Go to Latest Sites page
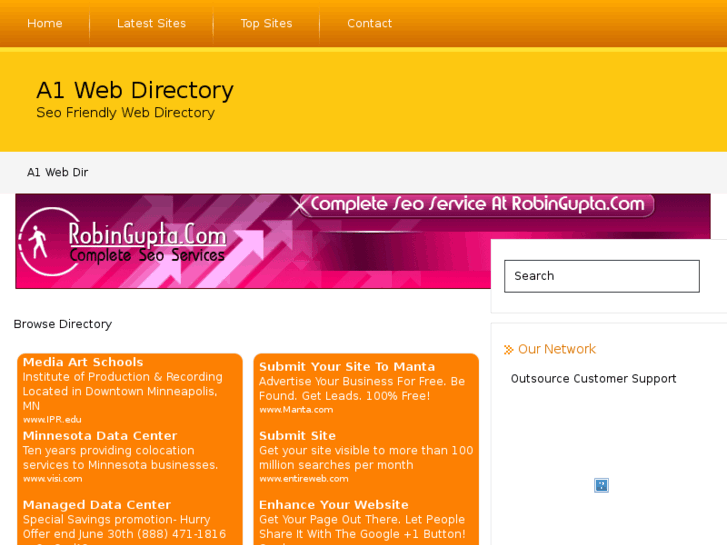 pos(151,23)
